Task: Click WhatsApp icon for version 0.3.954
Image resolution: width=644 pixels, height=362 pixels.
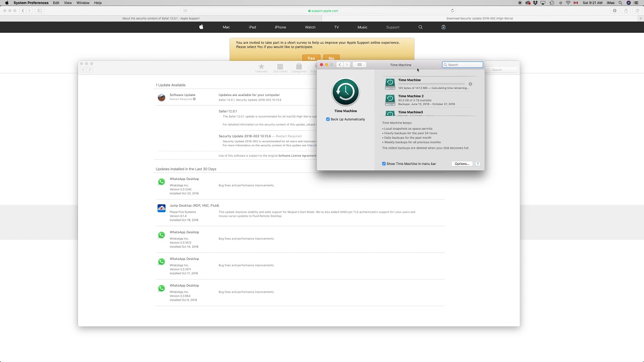Action: coord(162,288)
